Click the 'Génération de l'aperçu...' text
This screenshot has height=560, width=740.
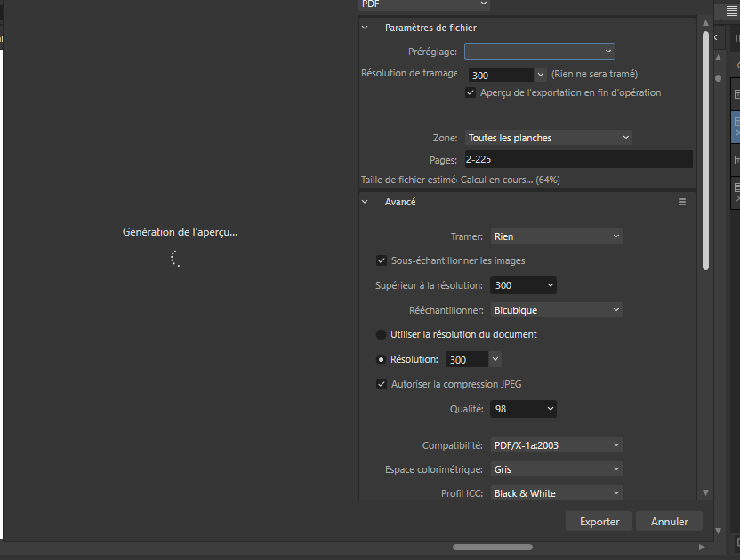click(180, 232)
